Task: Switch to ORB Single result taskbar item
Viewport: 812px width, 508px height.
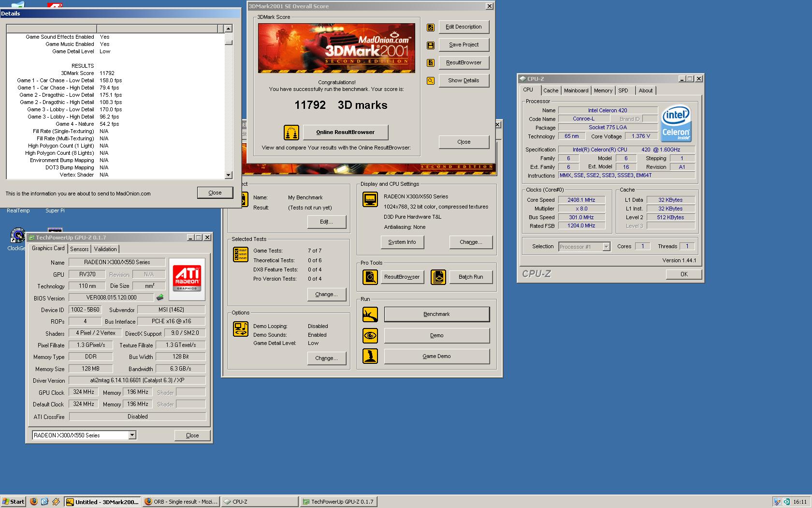Action: [181, 502]
